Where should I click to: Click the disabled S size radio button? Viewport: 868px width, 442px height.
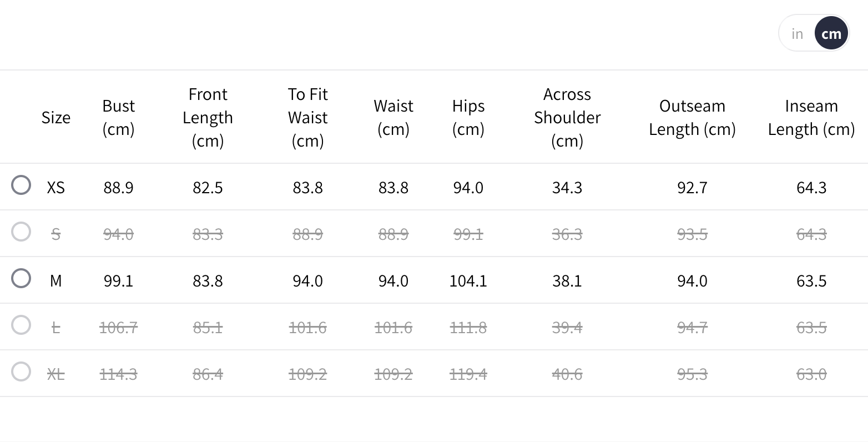[x=21, y=232]
